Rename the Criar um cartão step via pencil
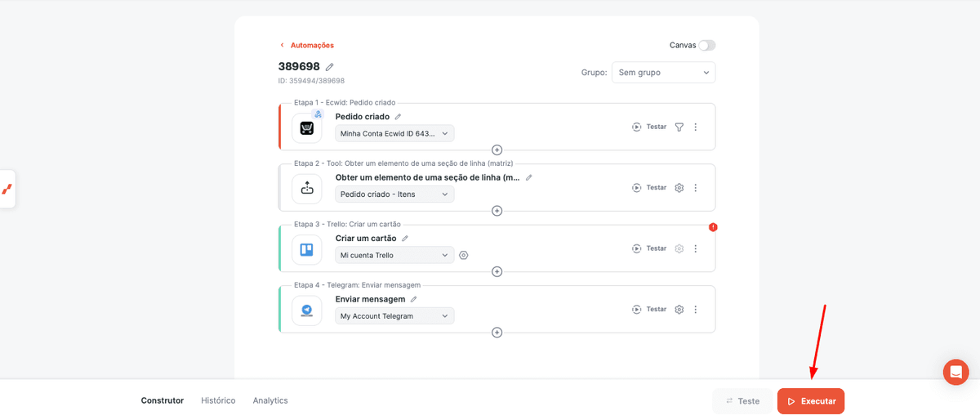Screen dimensions: 980x420 (x=404, y=239)
